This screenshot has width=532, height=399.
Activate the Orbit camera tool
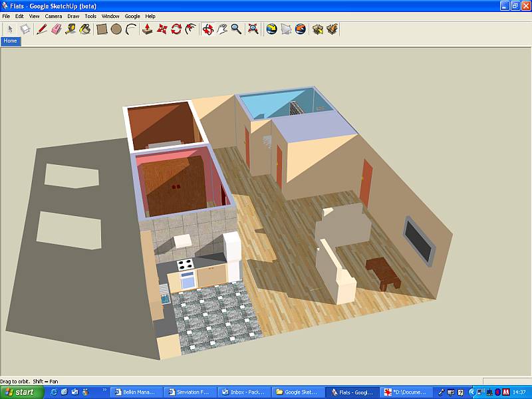coord(207,29)
